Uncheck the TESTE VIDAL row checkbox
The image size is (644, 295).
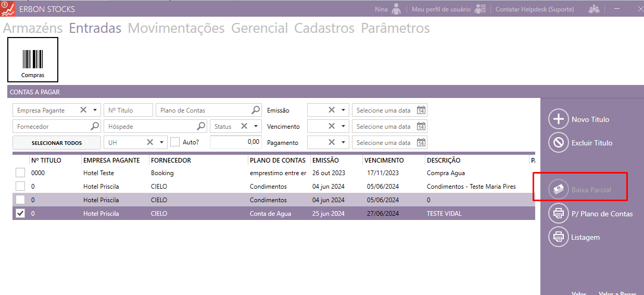pyautogui.click(x=20, y=213)
